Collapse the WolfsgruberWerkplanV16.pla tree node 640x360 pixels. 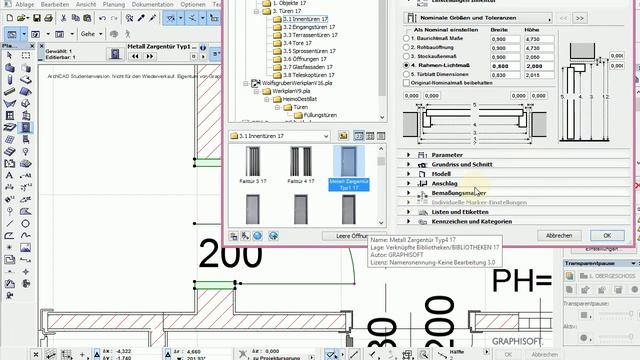[x=246, y=83]
